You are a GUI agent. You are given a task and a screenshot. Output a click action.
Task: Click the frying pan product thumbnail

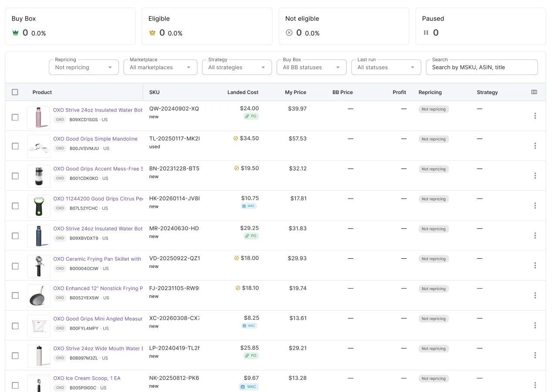39,296
